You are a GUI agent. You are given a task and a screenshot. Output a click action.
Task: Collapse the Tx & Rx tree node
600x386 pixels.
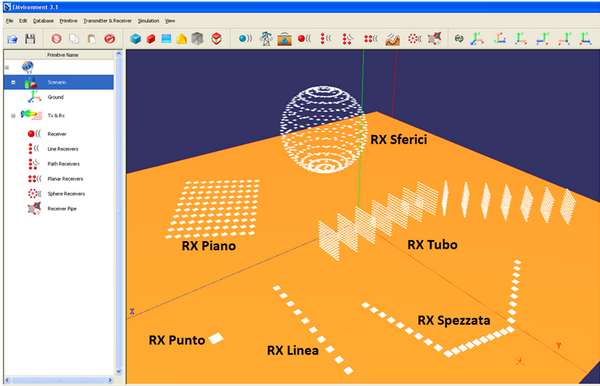(x=13, y=116)
